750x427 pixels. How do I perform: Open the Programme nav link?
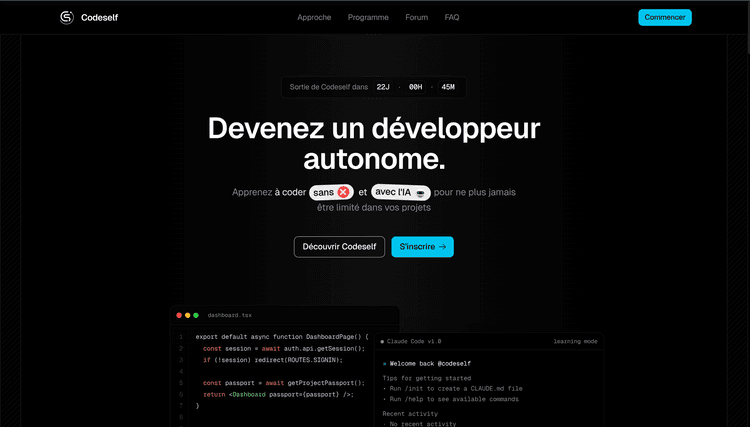coord(368,17)
